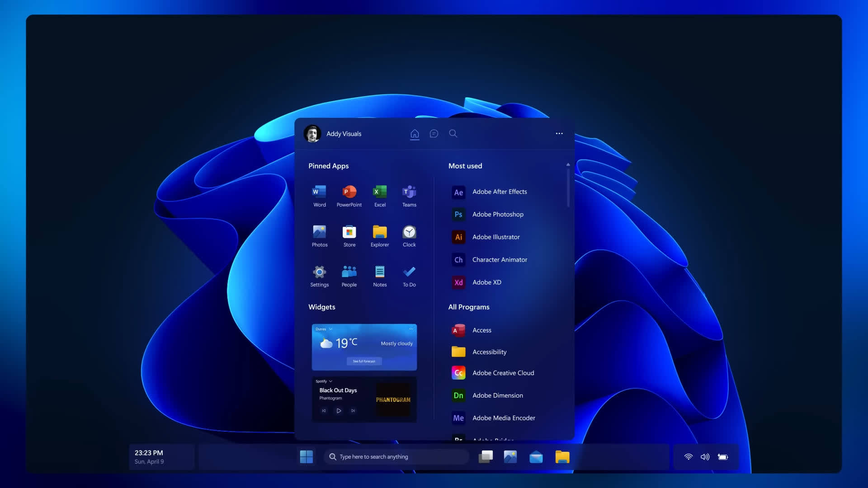Skip to next track in Spotify widget
This screenshot has width=868, height=488.
353,411
